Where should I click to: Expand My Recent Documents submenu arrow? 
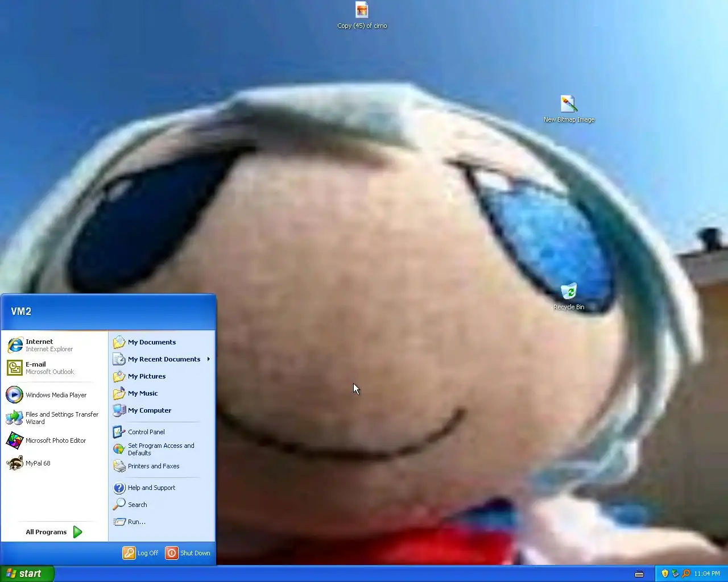tap(209, 359)
